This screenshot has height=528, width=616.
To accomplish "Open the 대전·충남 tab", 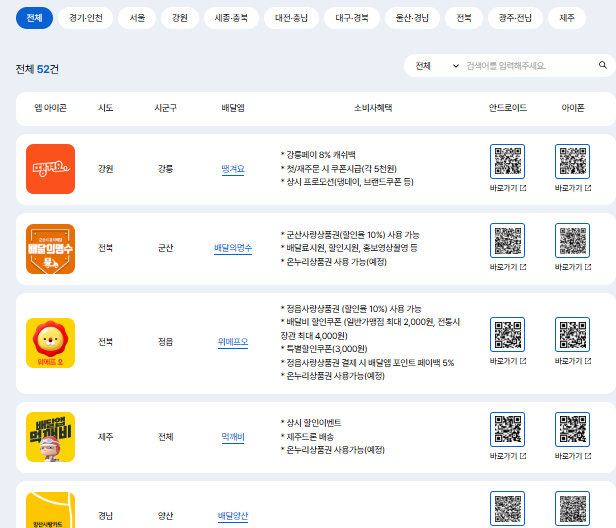I will [x=292, y=18].
